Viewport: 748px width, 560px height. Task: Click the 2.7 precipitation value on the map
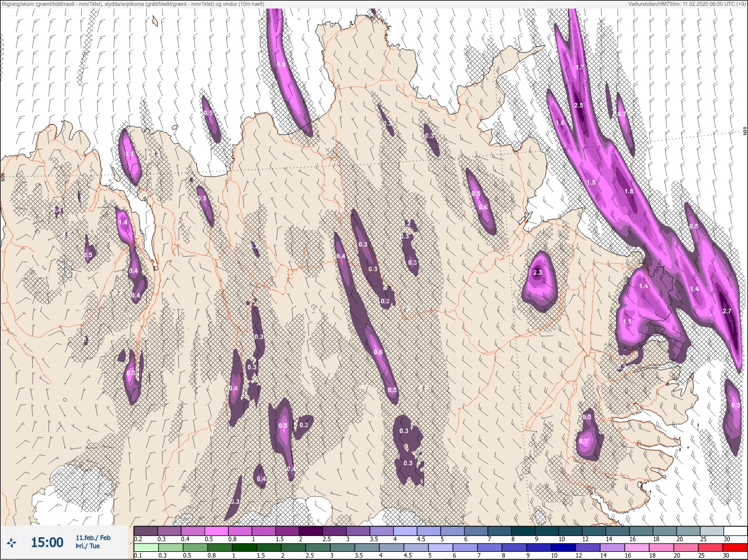point(727,311)
